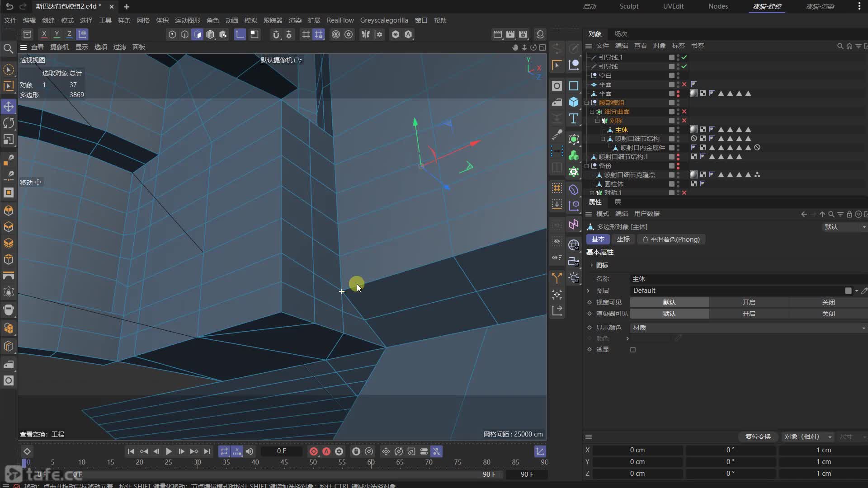
Task: Open the RealFlow menu
Action: (340, 20)
